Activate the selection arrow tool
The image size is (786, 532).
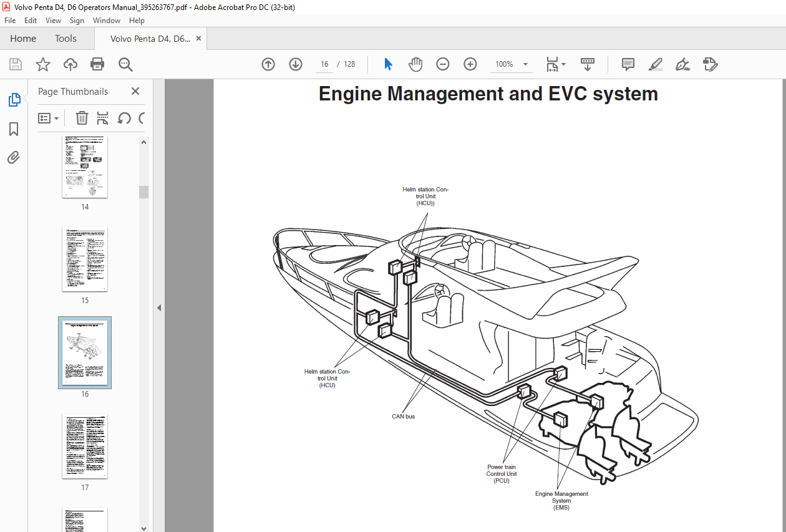coord(389,64)
